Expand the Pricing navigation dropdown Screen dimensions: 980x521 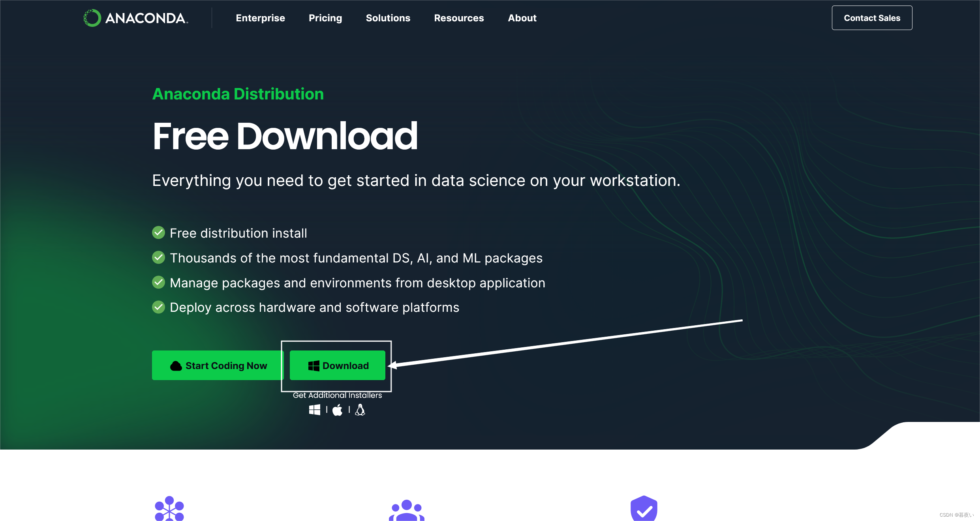click(325, 17)
